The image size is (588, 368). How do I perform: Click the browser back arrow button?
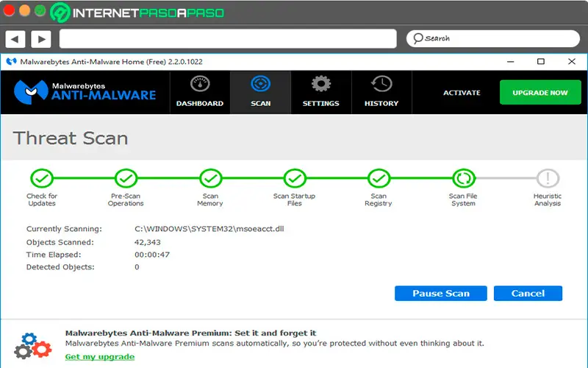point(15,39)
